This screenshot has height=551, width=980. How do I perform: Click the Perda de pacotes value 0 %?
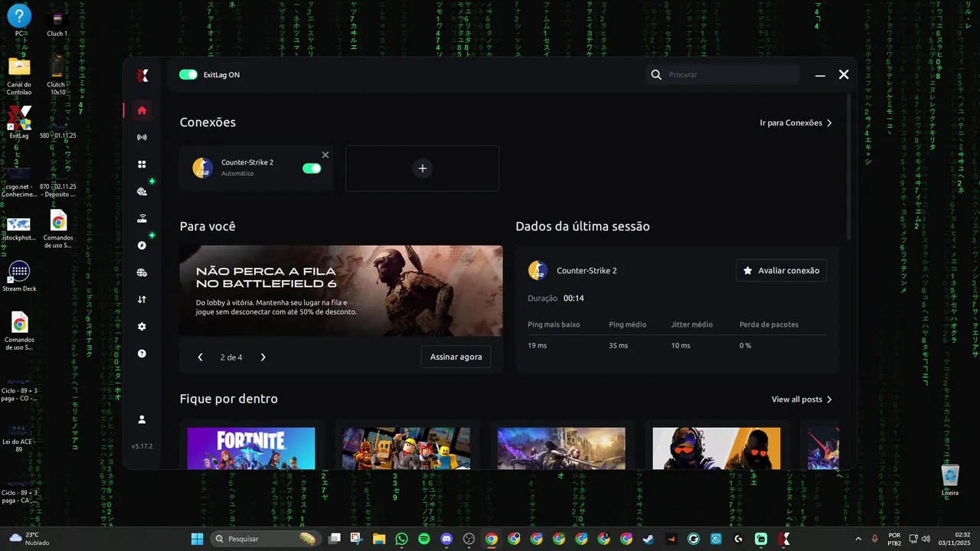pyautogui.click(x=745, y=346)
